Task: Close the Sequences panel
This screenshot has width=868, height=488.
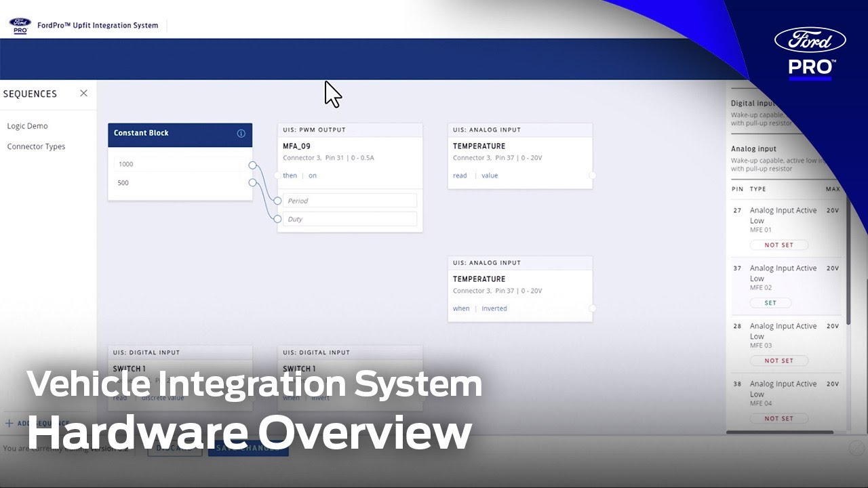Action: pyautogui.click(x=83, y=94)
